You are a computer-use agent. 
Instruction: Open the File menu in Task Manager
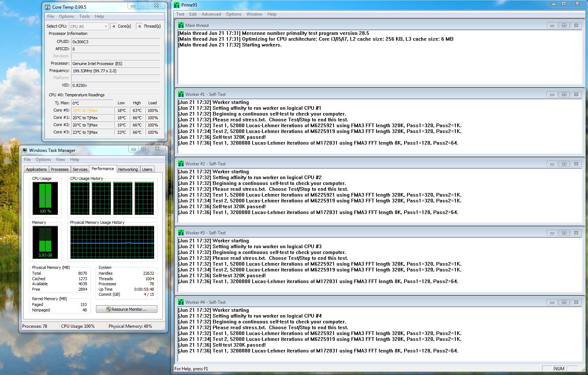click(27, 160)
